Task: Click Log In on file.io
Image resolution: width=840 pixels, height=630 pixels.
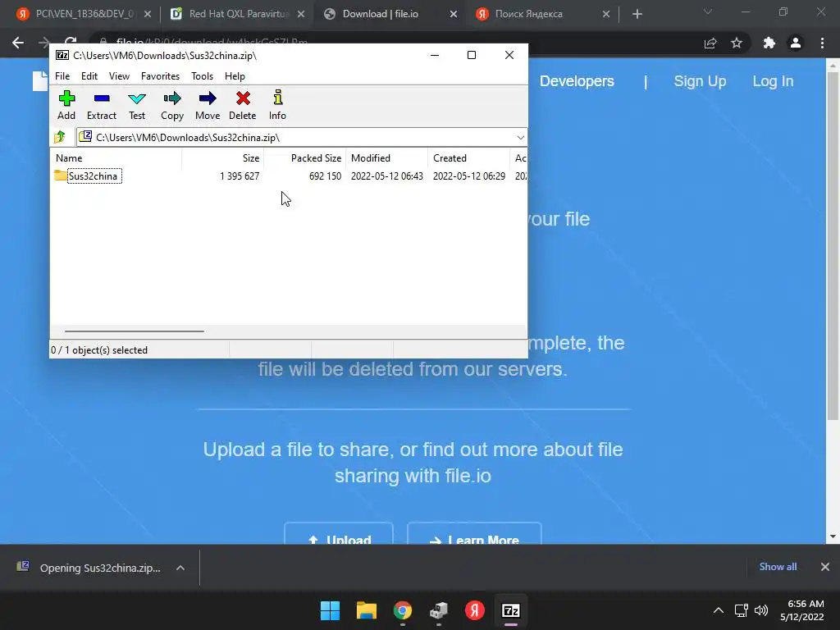Action: pos(773,81)
